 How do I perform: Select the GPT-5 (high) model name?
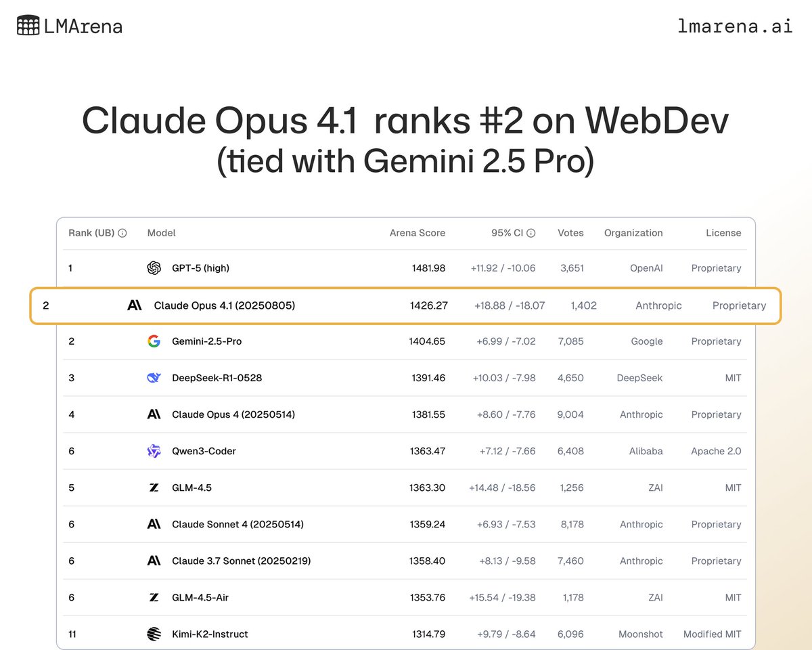pos(200,268)
